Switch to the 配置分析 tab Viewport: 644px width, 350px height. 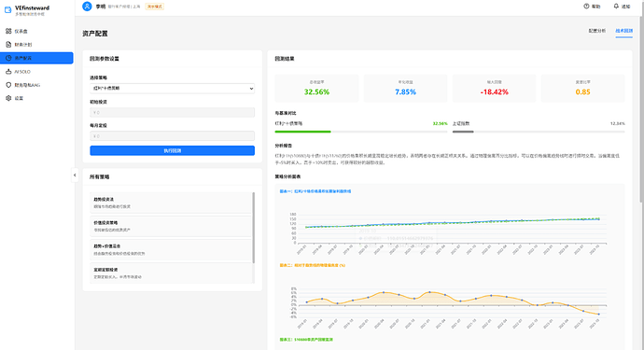(596, 31)
